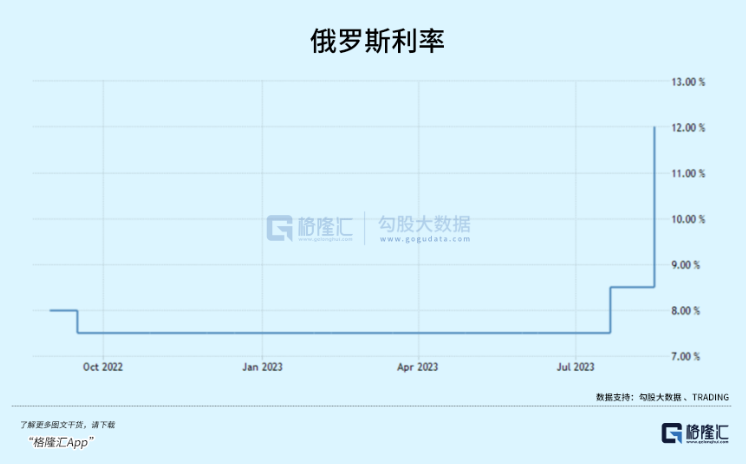Click the Oct 2022 x-axis label
This screenshot has width=746, height=464.
point(104,368)
